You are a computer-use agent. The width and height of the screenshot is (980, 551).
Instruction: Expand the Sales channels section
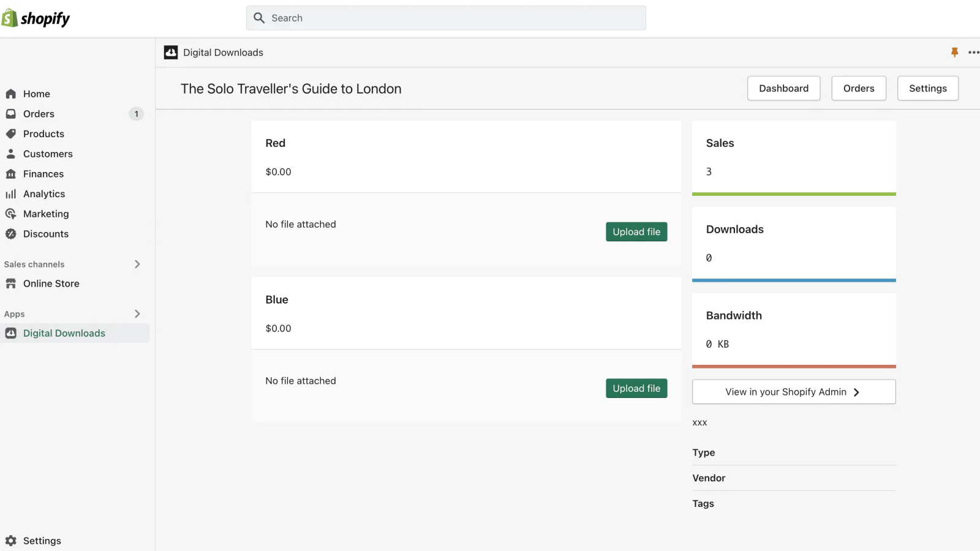pyautogui.click(x=137, y=264)
